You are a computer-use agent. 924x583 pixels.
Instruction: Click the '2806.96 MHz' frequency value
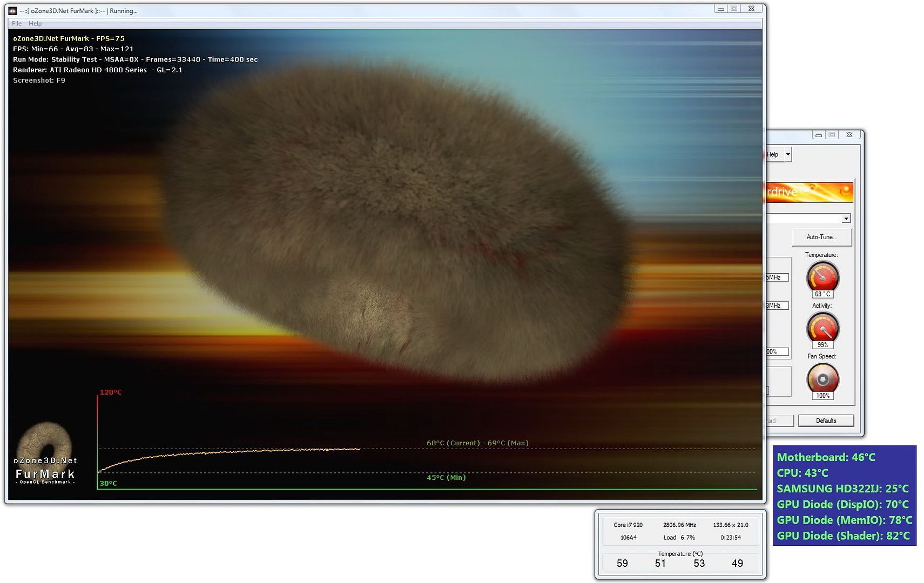[x=679, y=525]
